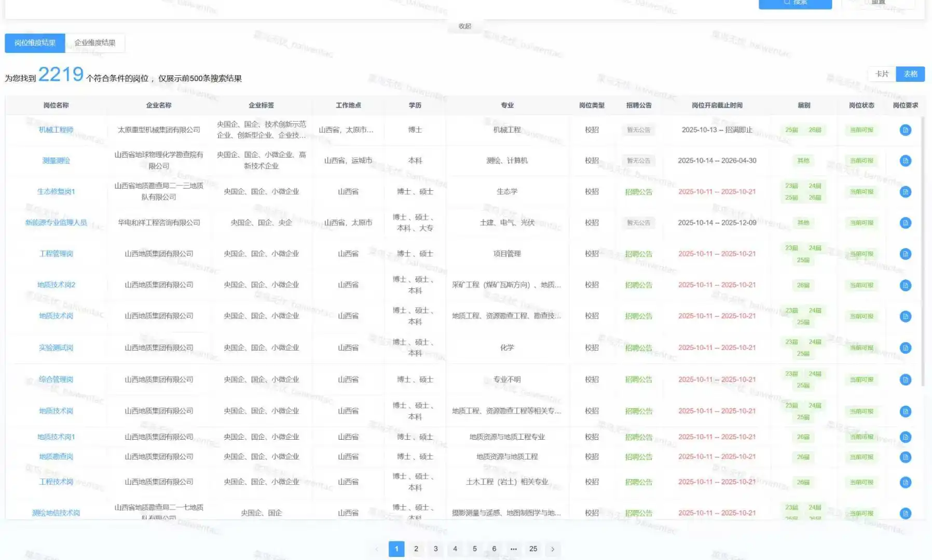Jump to page 1 in pagination
Viewport: 932px width, 560px height.
click(396, 549)
